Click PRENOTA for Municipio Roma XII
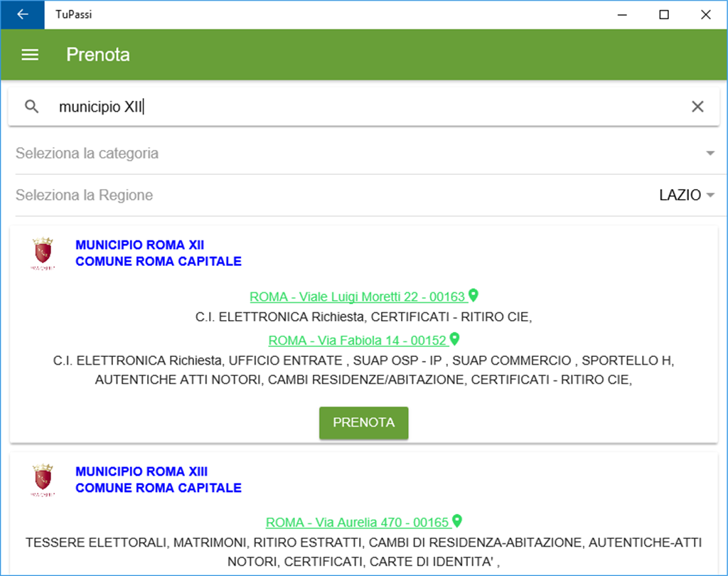 coord(363,422)
